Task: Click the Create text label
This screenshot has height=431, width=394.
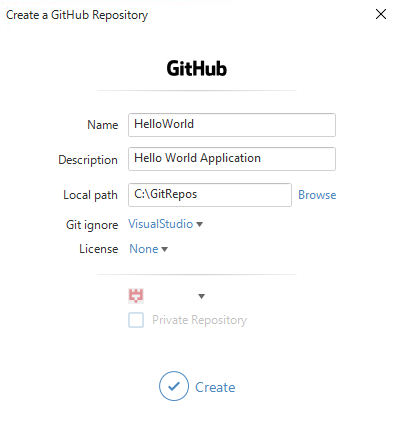Action: (x=215, y=387)
